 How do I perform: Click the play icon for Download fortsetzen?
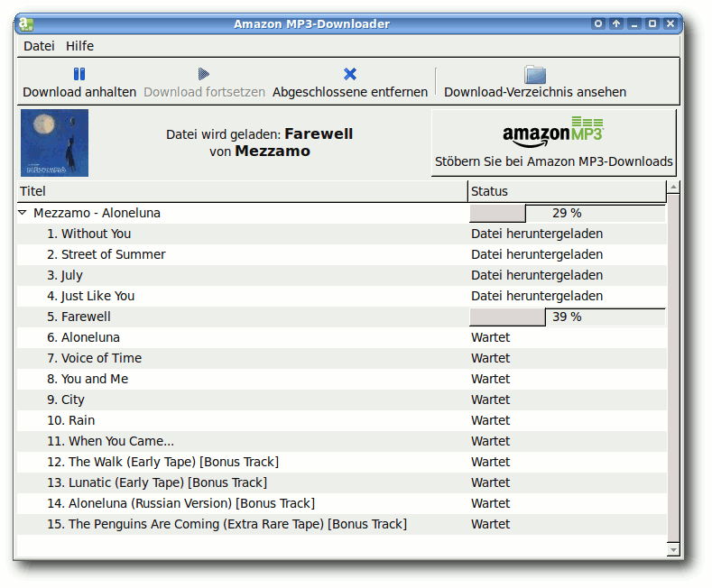tap(204, 74)
